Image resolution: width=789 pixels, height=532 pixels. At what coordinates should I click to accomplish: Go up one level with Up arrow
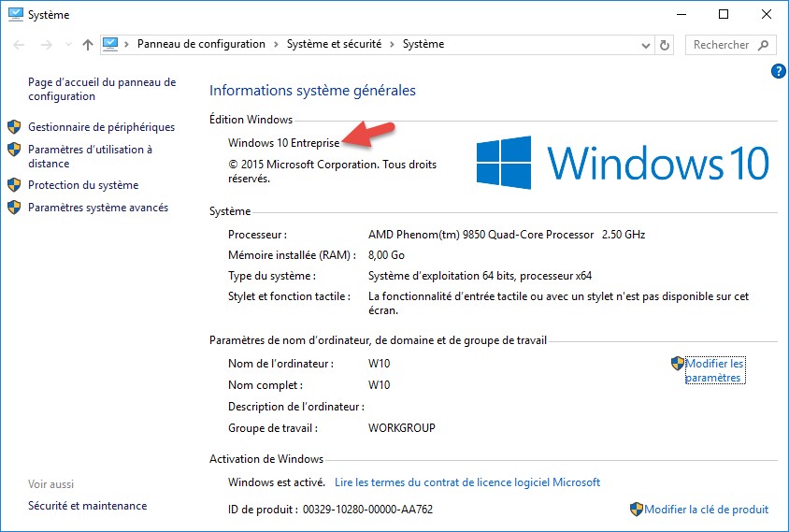(x=87, y=45)
